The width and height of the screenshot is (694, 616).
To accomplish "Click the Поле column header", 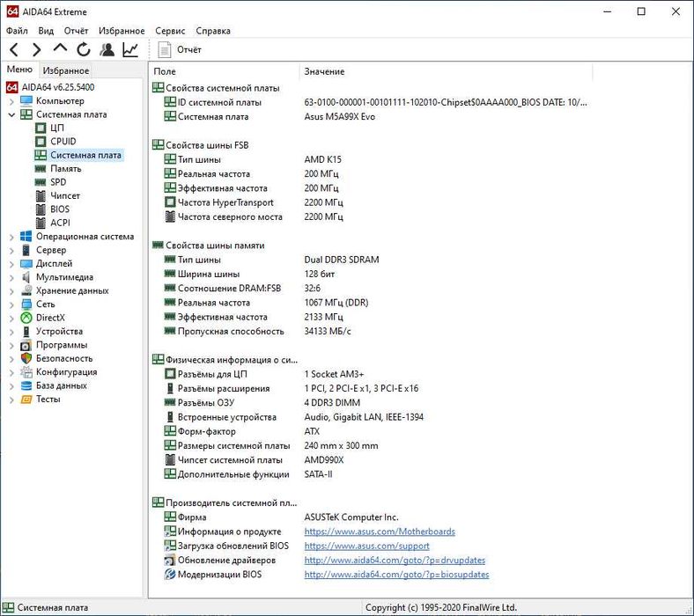I will pos(225,71).
